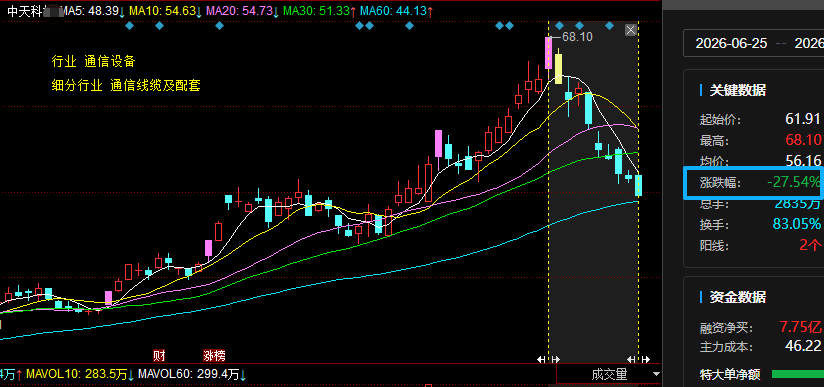This screenshot has width=824, height=387.
Task: Click the blue diamond marker above the 68.10 peak
Action: coord(559,25)
